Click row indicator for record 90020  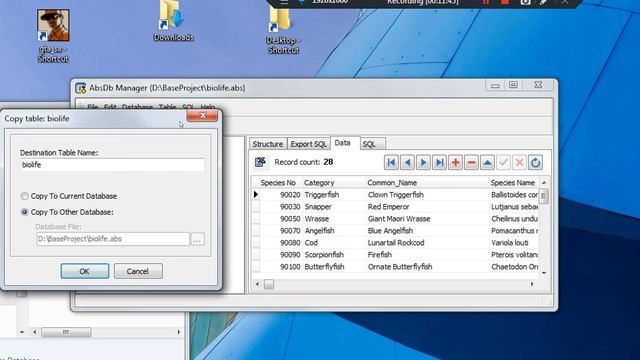click(256, 195)
